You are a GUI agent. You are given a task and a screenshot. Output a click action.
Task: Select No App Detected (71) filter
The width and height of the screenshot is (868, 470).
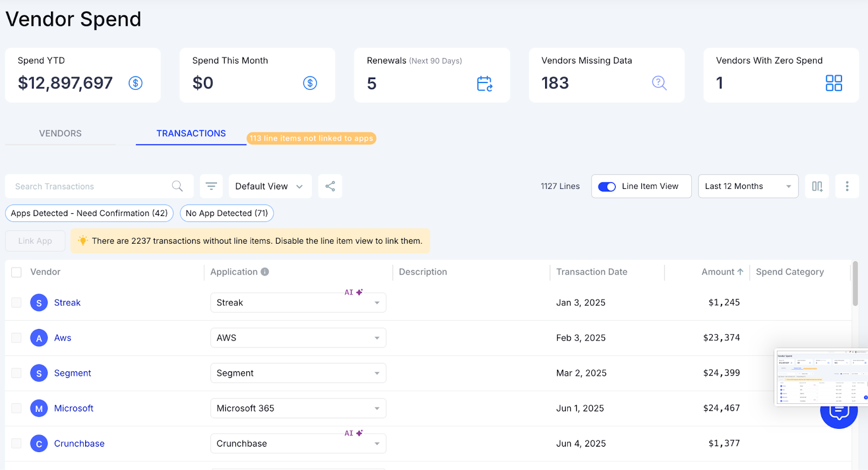227,213
